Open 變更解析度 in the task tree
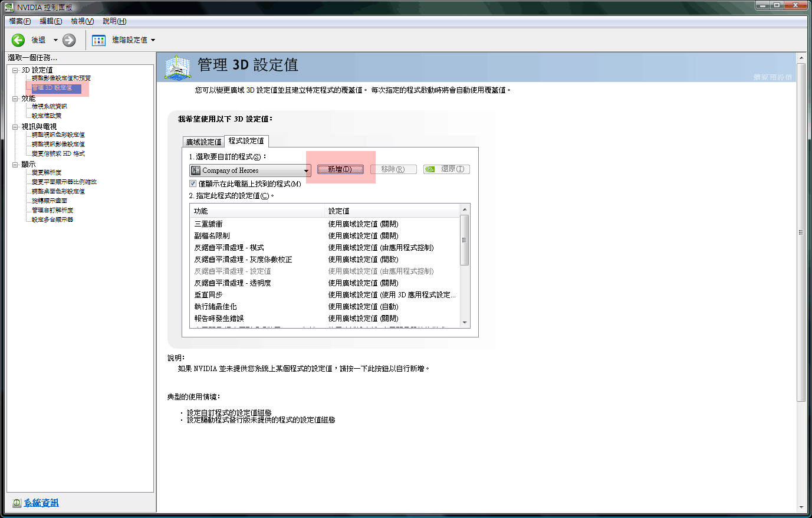This screenshot has height=518, width=812. click(47, 173)
